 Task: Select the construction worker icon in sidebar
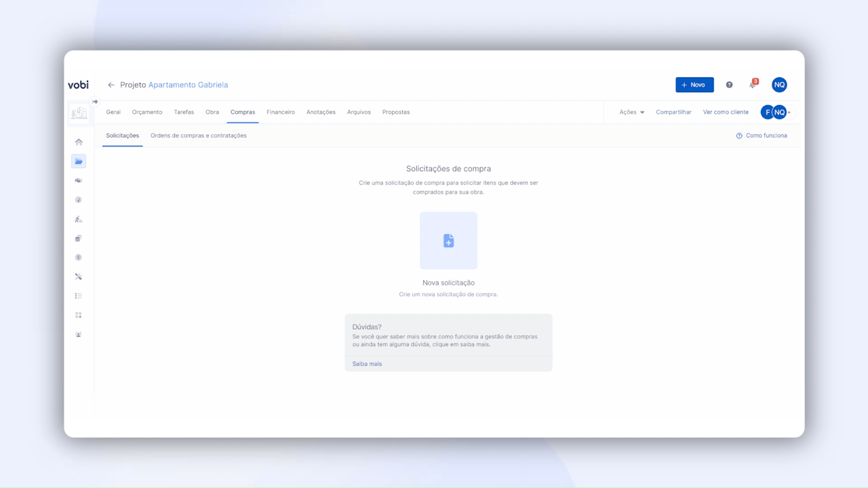(79, 219)
